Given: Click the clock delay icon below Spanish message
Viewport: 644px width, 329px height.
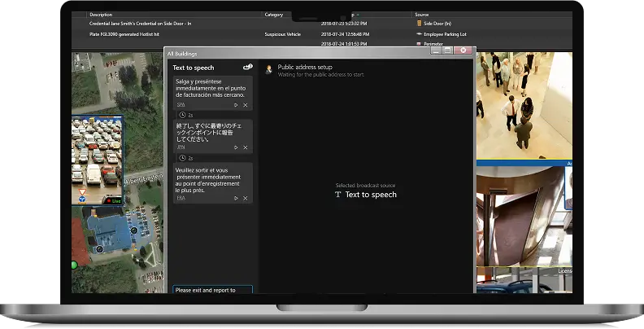Looking at the screenshot, I should pyautogui.click(x=182, y=115).
